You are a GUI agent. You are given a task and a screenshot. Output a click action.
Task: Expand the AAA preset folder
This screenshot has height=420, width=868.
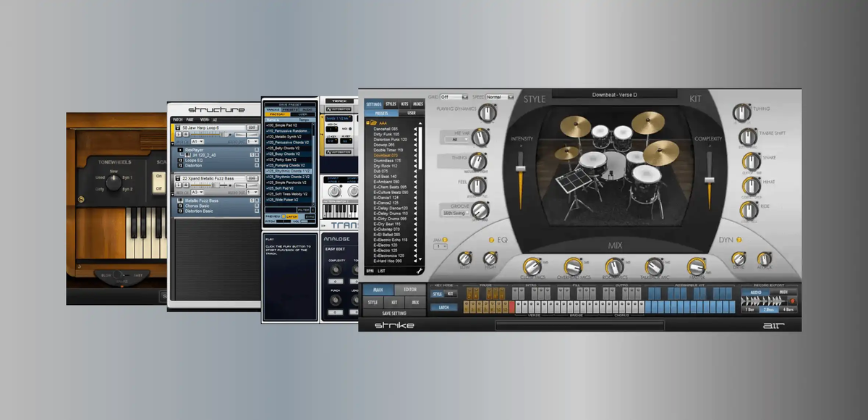(x=368, y=123)
